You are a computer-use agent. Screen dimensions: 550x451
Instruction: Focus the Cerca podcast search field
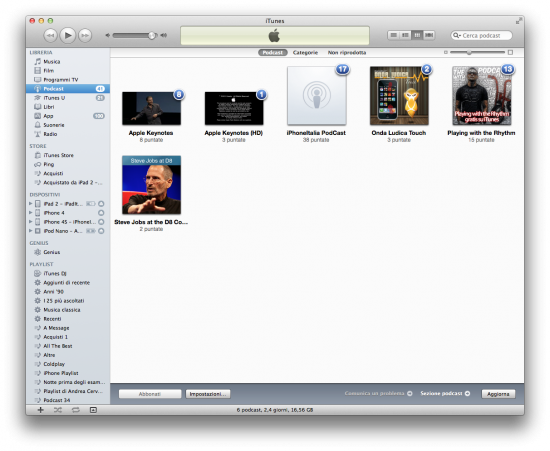coord(481,35)
